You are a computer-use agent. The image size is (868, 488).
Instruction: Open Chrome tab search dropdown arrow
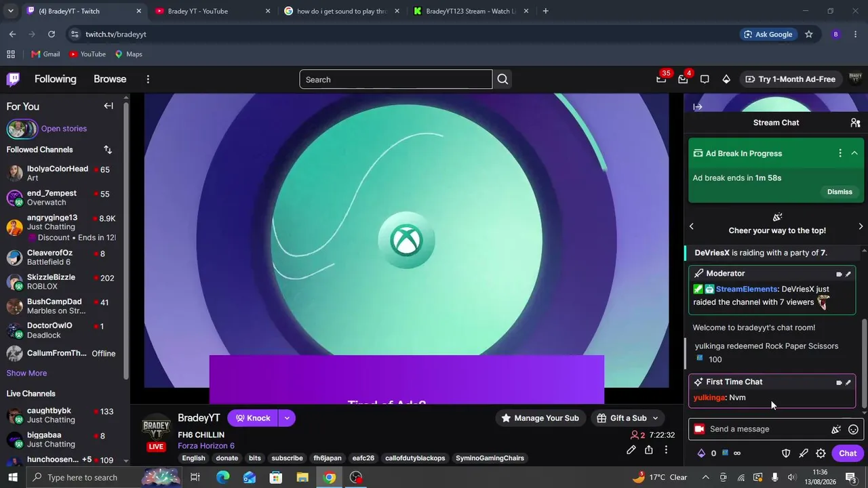[x=10, y=11]
